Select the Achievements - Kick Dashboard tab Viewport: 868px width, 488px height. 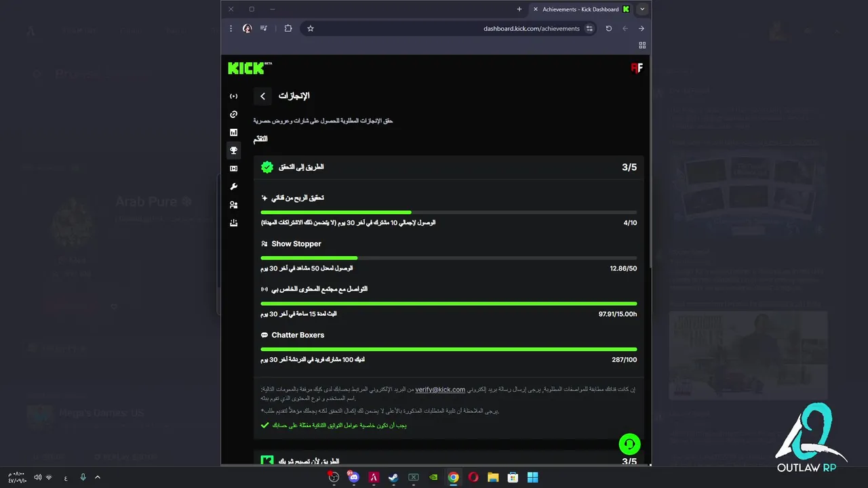click(x=580, y=9)
